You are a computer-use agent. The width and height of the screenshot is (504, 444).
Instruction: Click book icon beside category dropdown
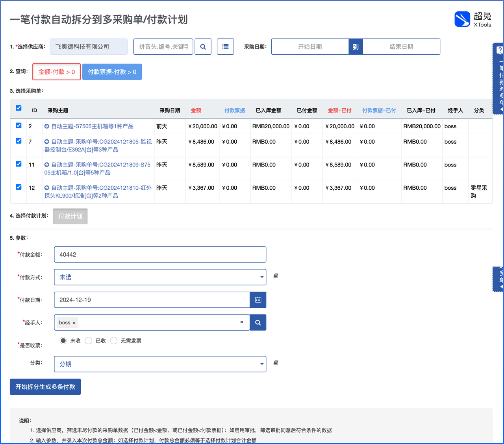click(x=276, y=363)
